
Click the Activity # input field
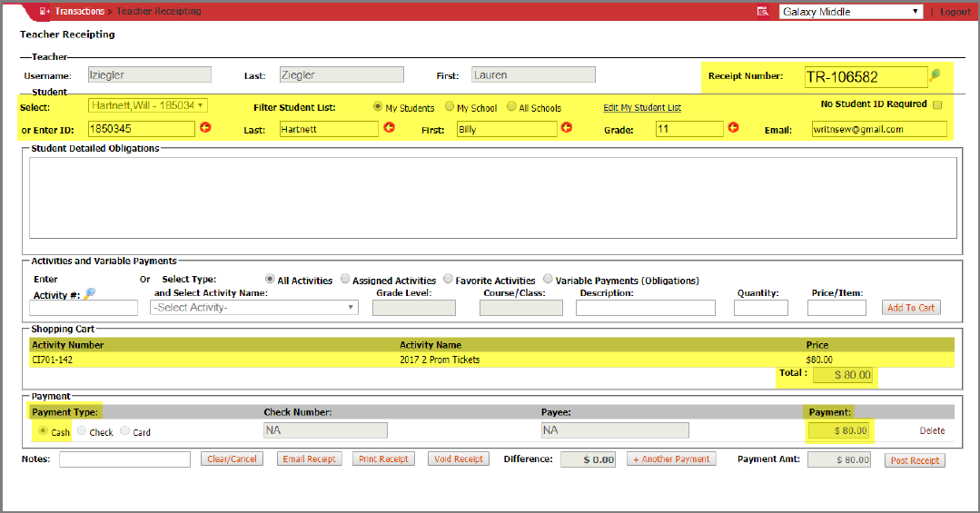pyautogui.click(x=84, y=308)
